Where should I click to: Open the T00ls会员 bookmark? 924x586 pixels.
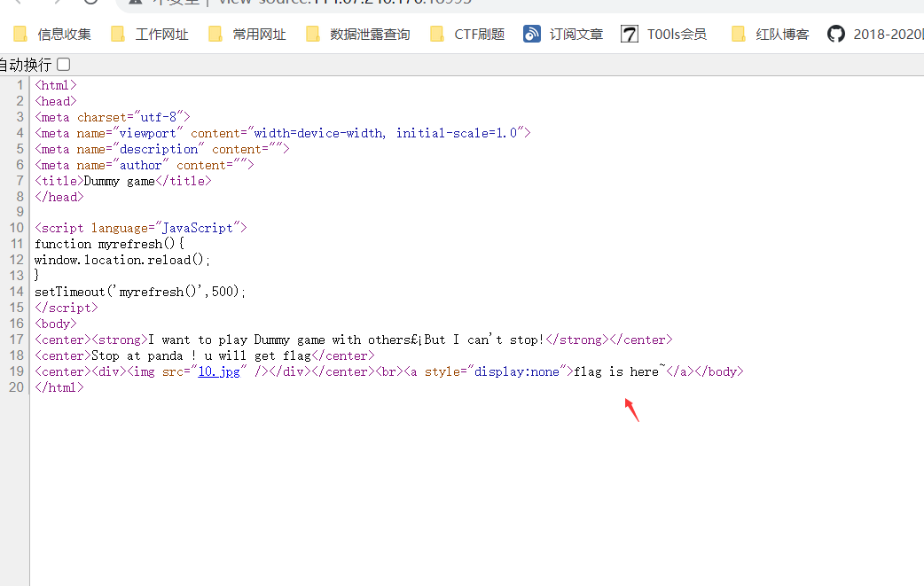(x=663, y=35)
